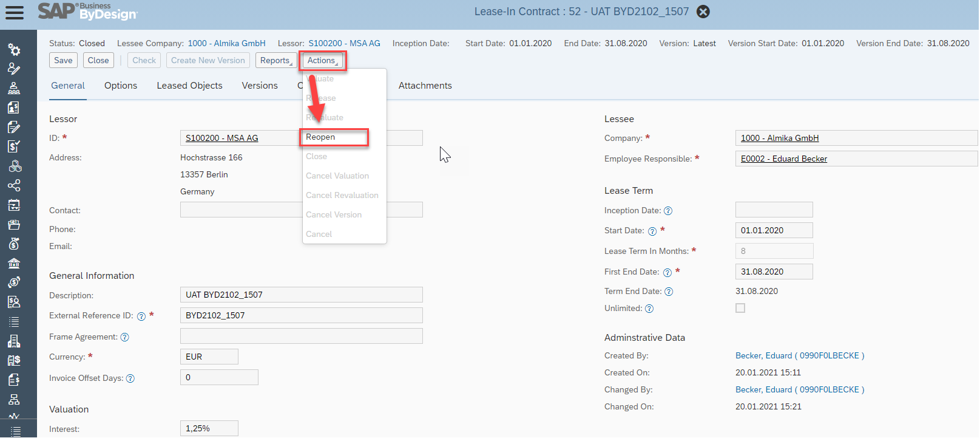Viewport: 980px width, 438px height.
Task: Open the person-with-pencil sidebar icon
Action: point(14,69)
